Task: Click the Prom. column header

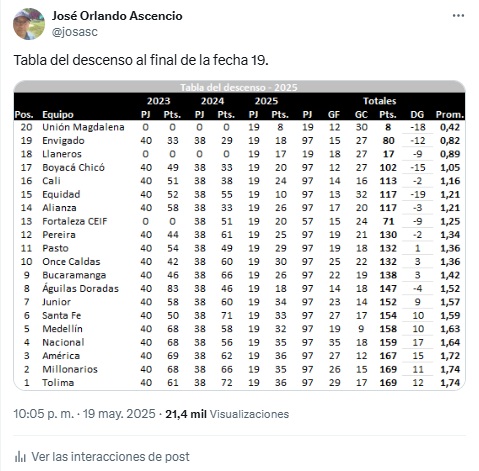Action: (450, 114)
